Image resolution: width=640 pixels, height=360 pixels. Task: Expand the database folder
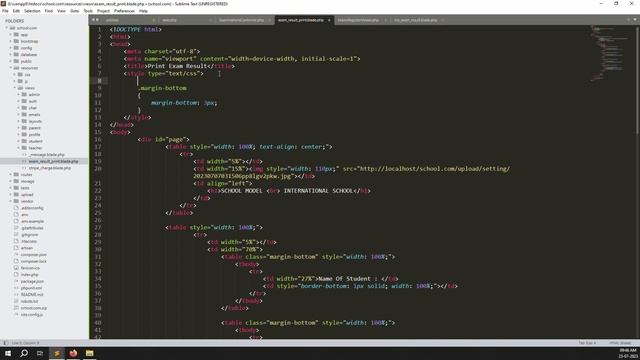11,55
